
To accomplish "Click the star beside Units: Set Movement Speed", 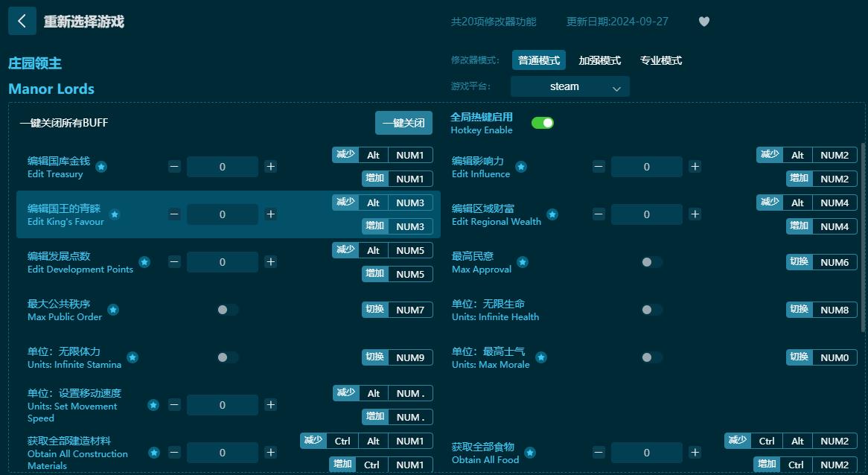I will tap(153, 406).
